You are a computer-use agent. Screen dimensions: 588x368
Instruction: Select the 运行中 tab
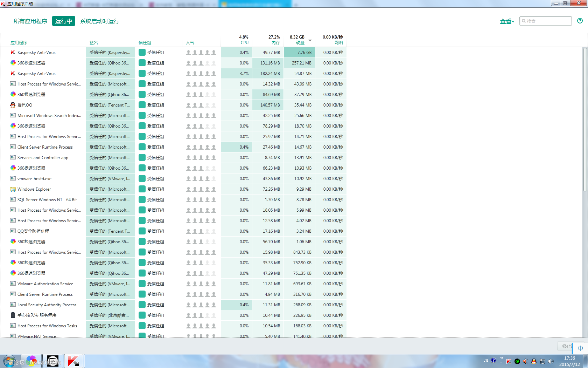tap(64, 21)
